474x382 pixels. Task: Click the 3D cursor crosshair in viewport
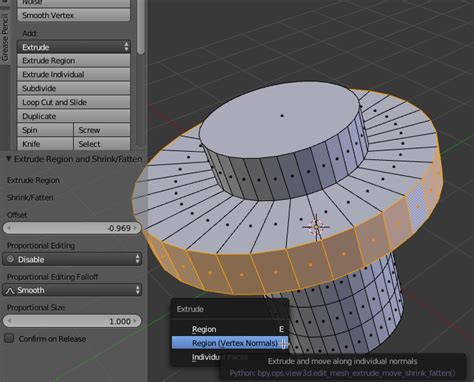[x=316, y=227]
